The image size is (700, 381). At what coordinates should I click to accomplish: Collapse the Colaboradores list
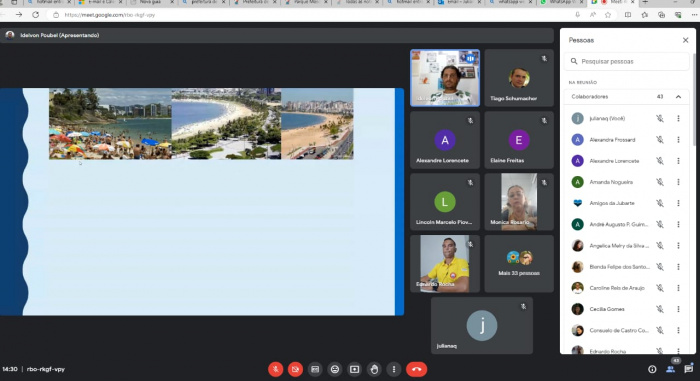678,96
